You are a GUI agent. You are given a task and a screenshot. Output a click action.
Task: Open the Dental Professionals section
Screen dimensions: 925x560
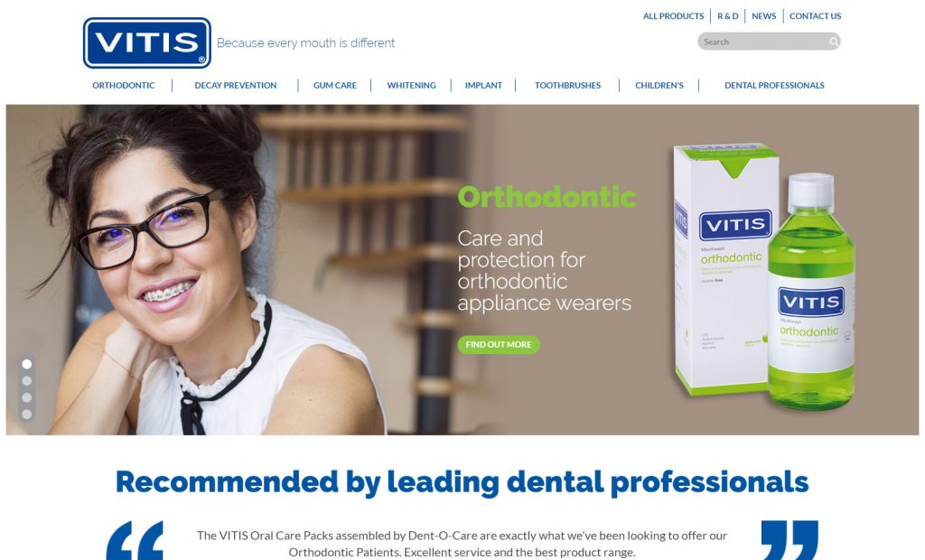(774, 85)
